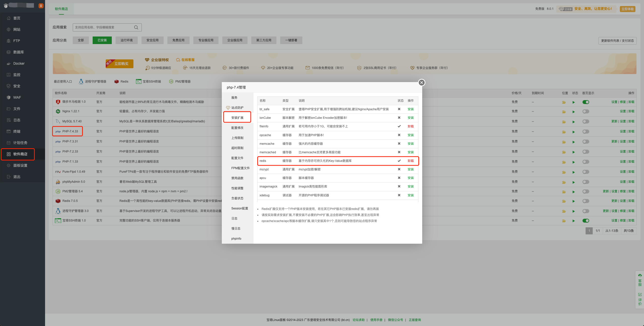This screenshot has height=326, width=644.
Task: Select the 运行环境 category filter
Action: tap(126, 40)
